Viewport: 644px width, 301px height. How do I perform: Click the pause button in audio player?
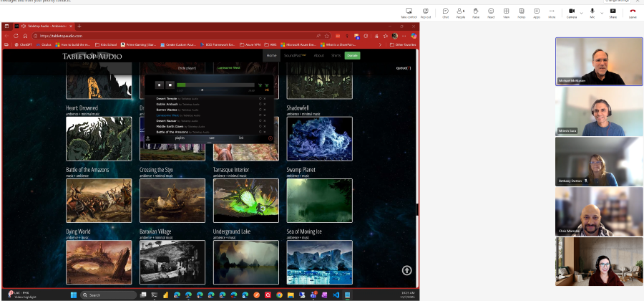click(x=160, y=85)
